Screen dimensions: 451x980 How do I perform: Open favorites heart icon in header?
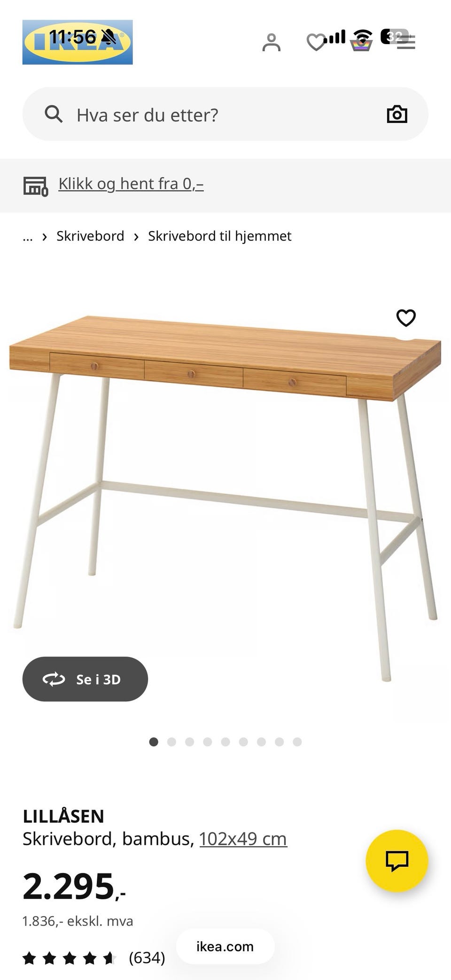click(x=316, y=43)
